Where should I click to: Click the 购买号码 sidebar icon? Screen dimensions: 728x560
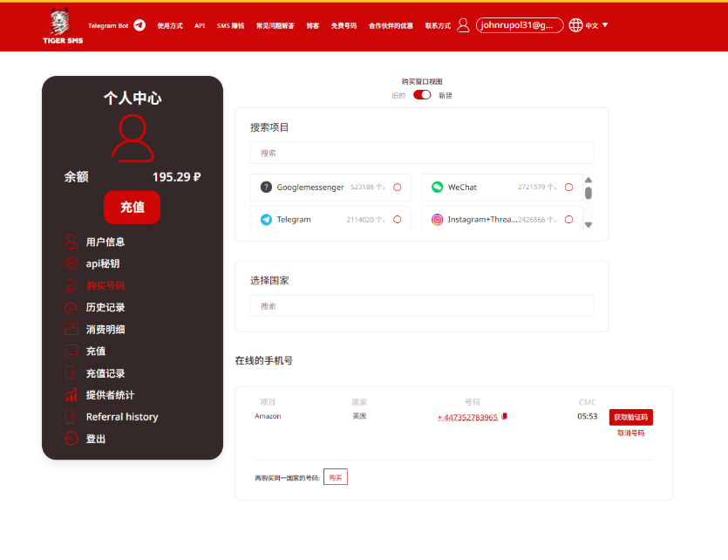71,285
